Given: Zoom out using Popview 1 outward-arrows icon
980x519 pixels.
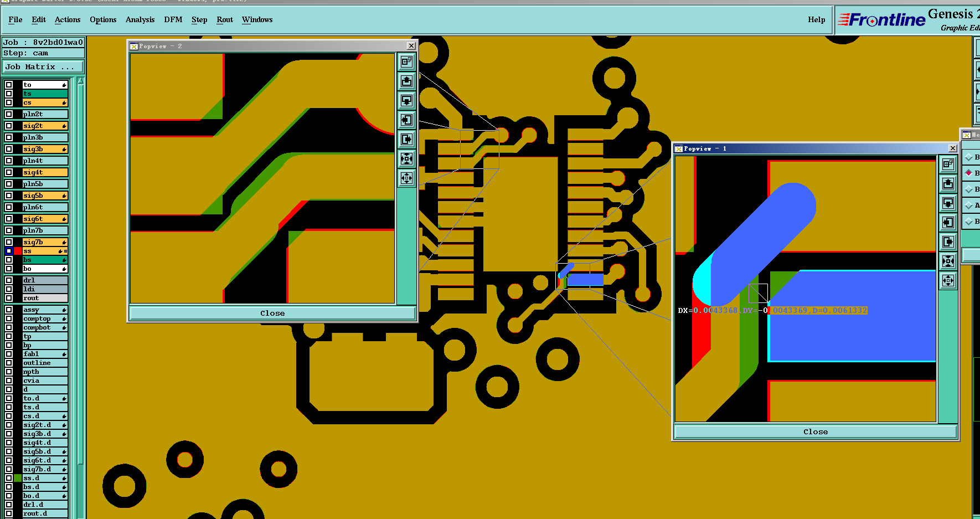Looking at the screenshot, I should point(948,280).
